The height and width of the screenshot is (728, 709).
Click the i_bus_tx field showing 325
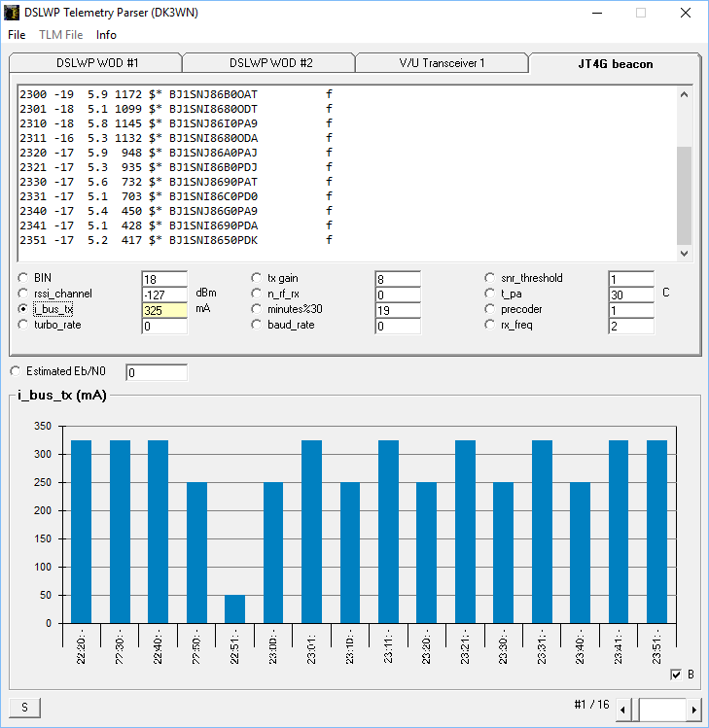pos(164,310)
